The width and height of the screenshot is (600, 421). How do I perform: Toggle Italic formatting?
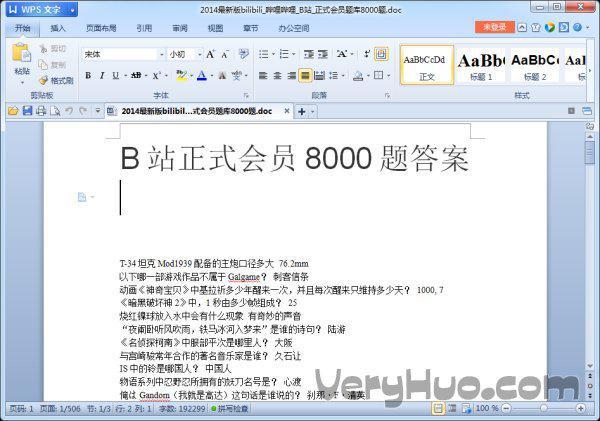click(x=102, y=75)
